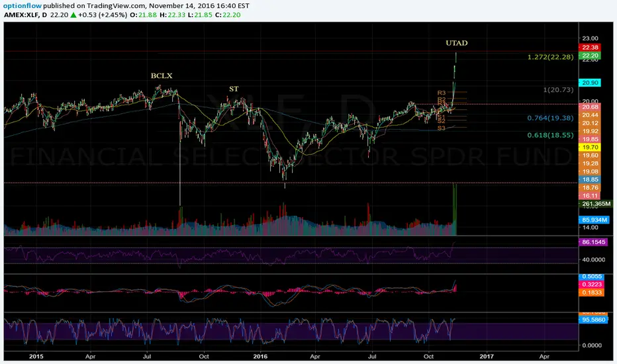
Task: Click the 261.365M volume tag
Action: click(x=596, y=204)
